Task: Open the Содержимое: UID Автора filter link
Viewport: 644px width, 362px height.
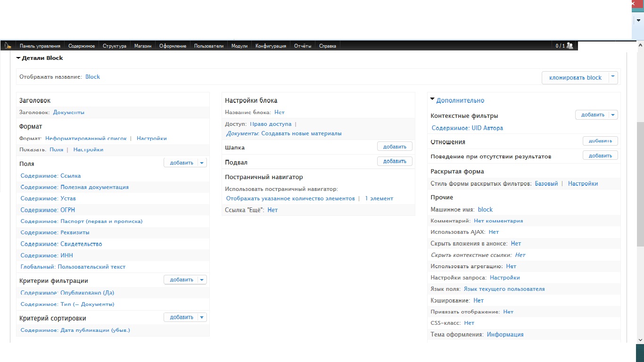Action: pos(467,128)
